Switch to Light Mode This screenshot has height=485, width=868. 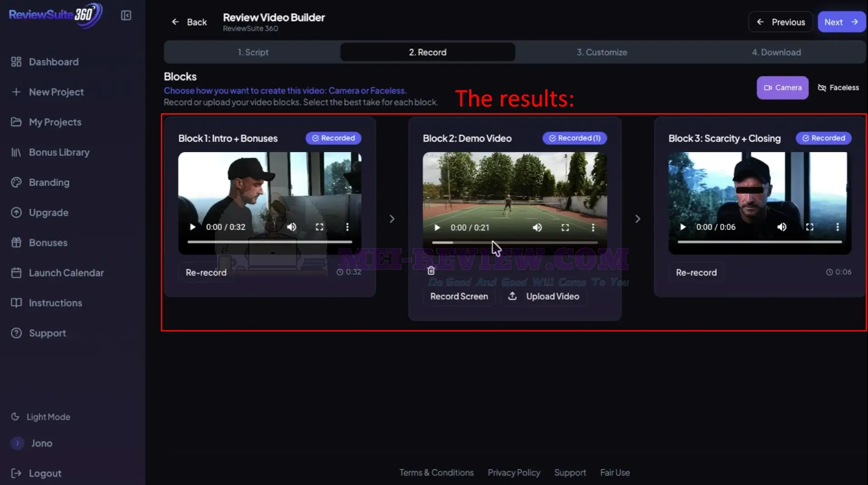pyautogui.click(x=41, y=417)
